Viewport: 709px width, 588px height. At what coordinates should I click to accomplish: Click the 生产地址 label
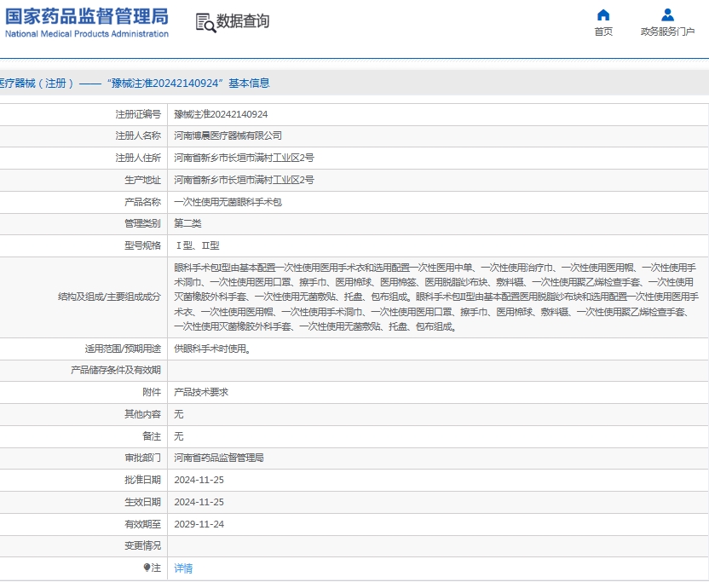pyautogui.click(x=142, y=180)
